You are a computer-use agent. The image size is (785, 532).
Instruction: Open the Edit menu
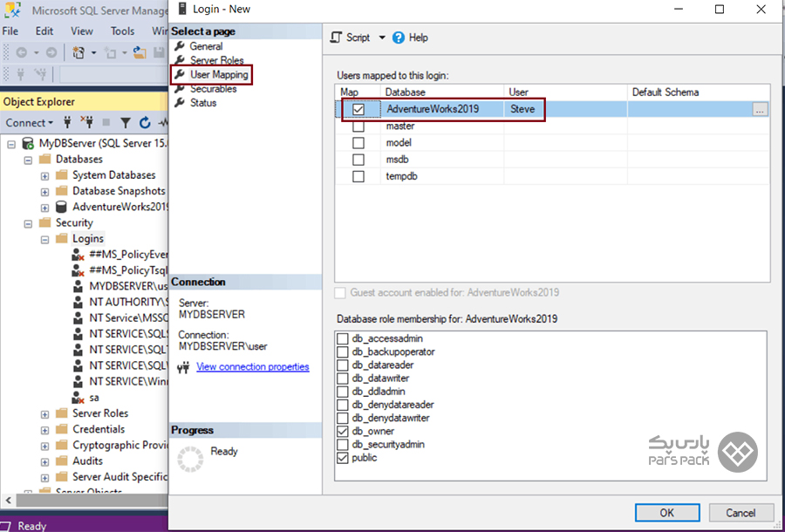(44, 31)
